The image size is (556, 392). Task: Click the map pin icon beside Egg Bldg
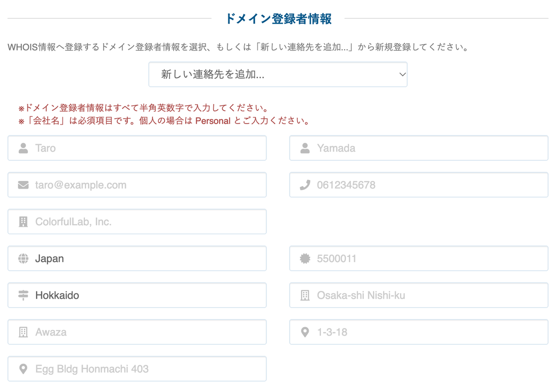(23, 369)
